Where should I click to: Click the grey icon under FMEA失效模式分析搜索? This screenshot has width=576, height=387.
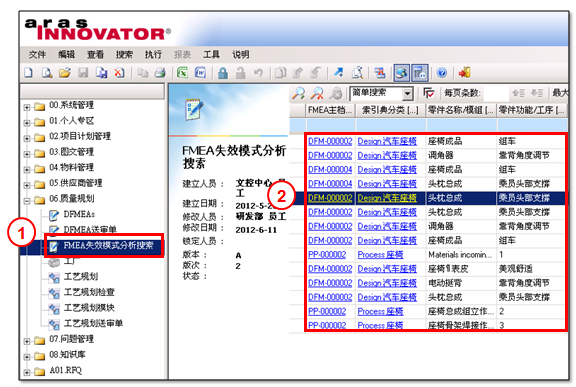tap(54, 262)
